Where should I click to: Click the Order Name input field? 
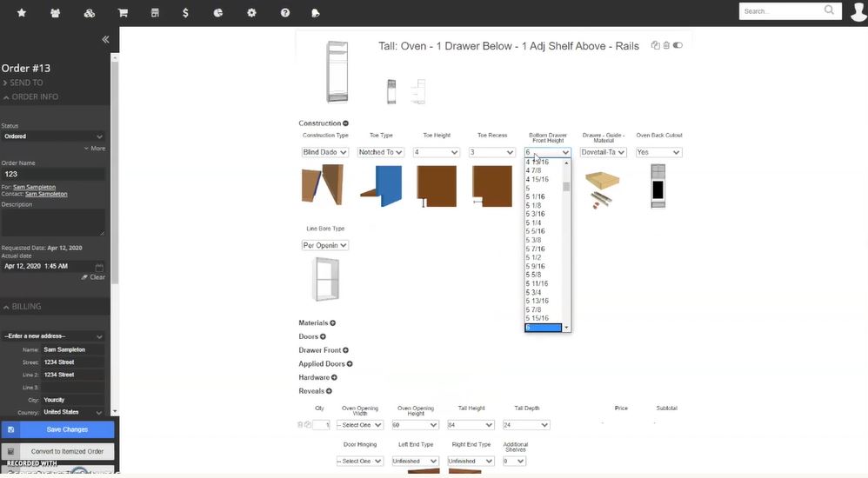click(x=53, y=174)
